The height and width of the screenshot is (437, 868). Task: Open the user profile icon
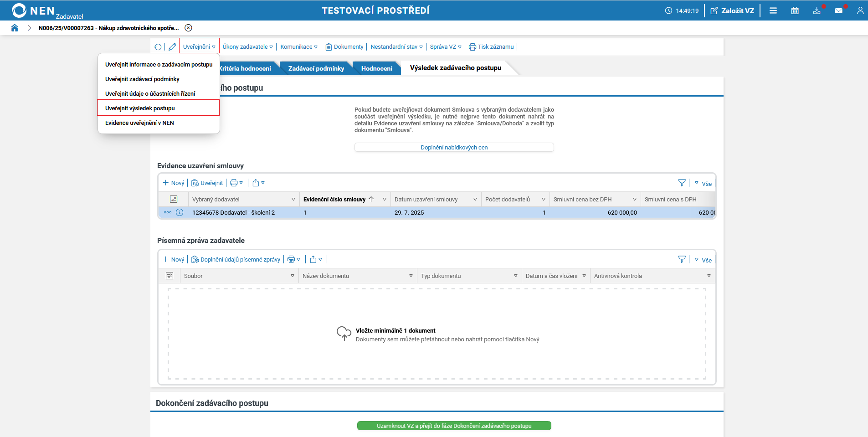pos(861,10)
